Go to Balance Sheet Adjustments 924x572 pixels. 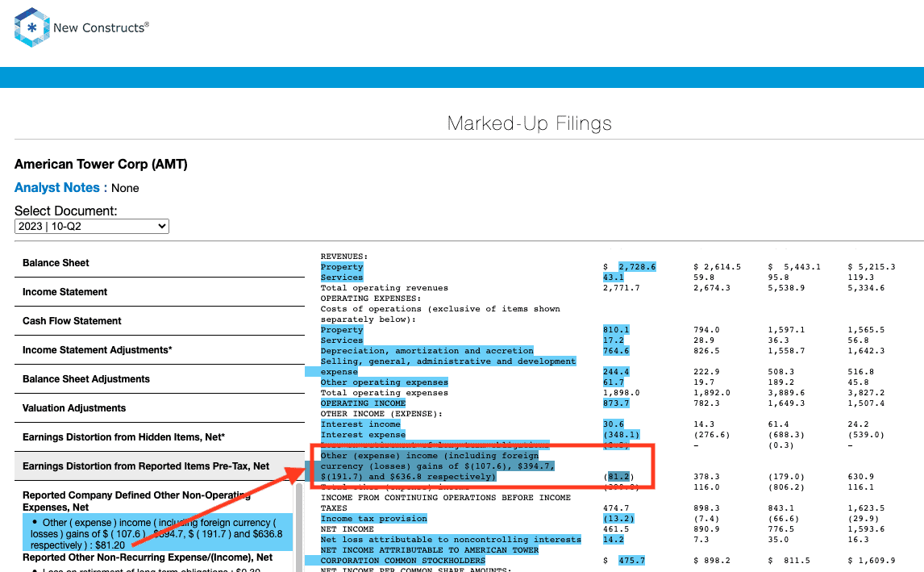coord(159,378)
